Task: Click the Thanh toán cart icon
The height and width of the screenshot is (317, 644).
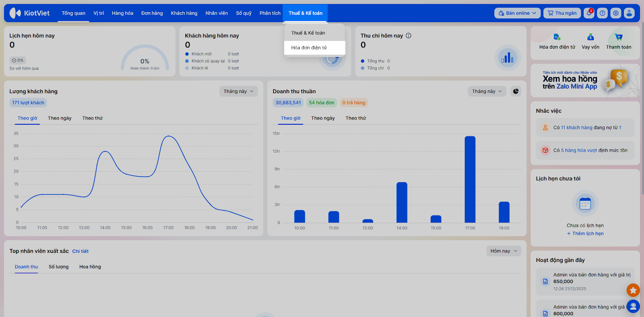Action: coord(619,37)
